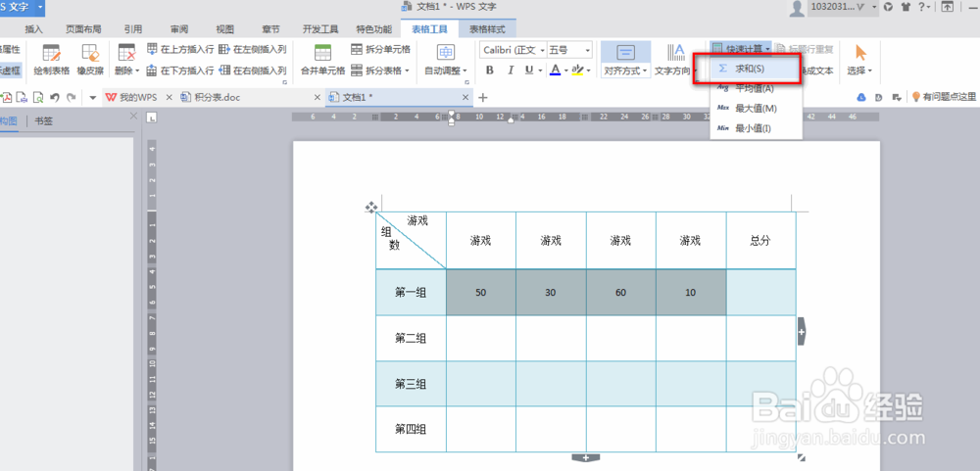Click the tab-stop selector at ruler corner
Screen dimensions: 980x471
(x=152, y=117)
